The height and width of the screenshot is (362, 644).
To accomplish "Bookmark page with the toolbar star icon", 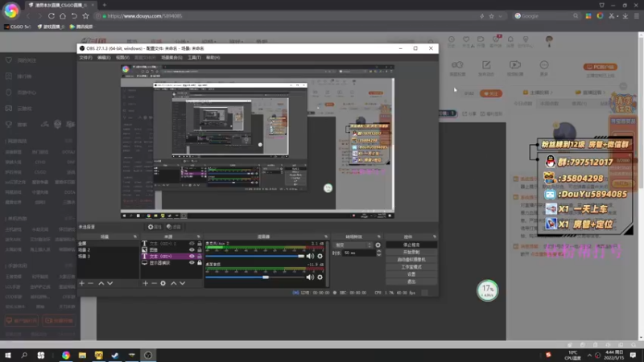I will pyautogui.click(x=85, y=16).
